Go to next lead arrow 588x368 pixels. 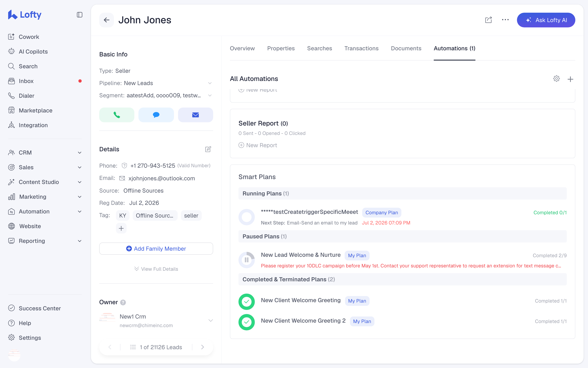tap(203, 347)
